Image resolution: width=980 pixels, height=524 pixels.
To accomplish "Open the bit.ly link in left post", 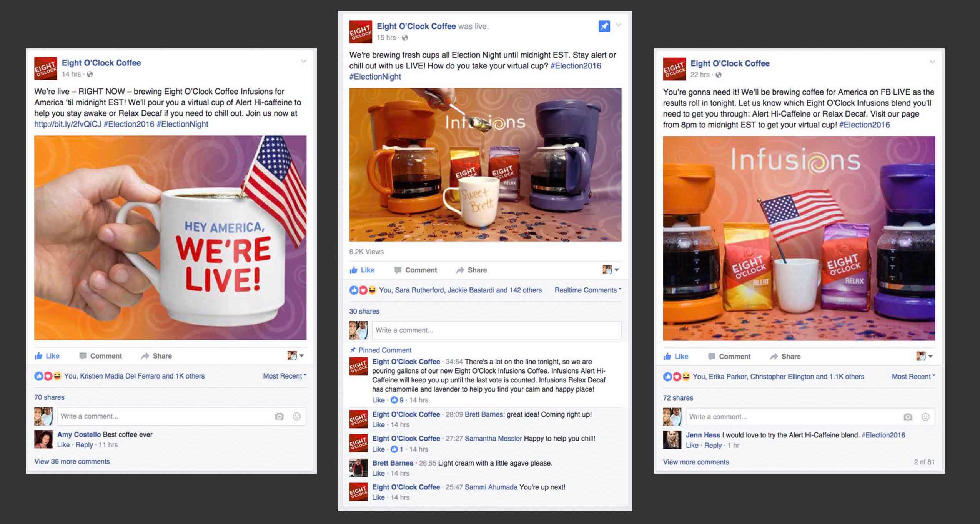I will (x=68, y=124).
